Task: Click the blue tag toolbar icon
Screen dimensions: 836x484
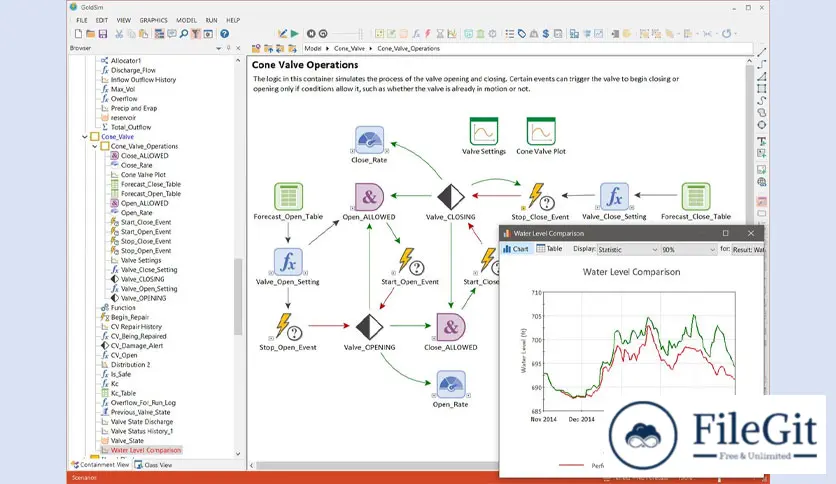Action: (521, 34)
